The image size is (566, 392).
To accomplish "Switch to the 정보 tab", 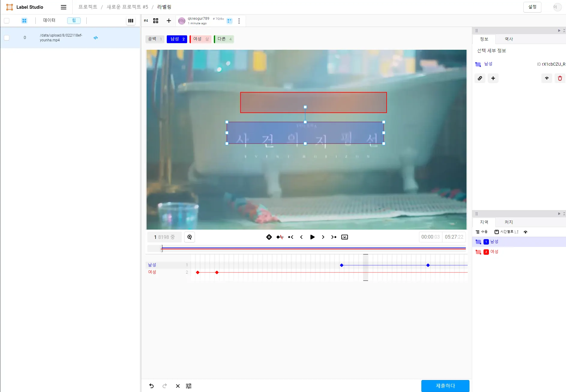I will (484, 39).
